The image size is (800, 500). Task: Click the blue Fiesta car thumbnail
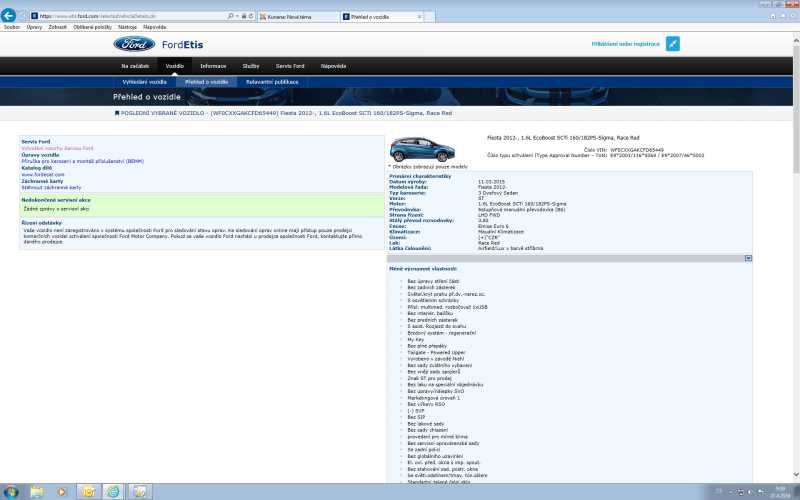coord(422,149)
